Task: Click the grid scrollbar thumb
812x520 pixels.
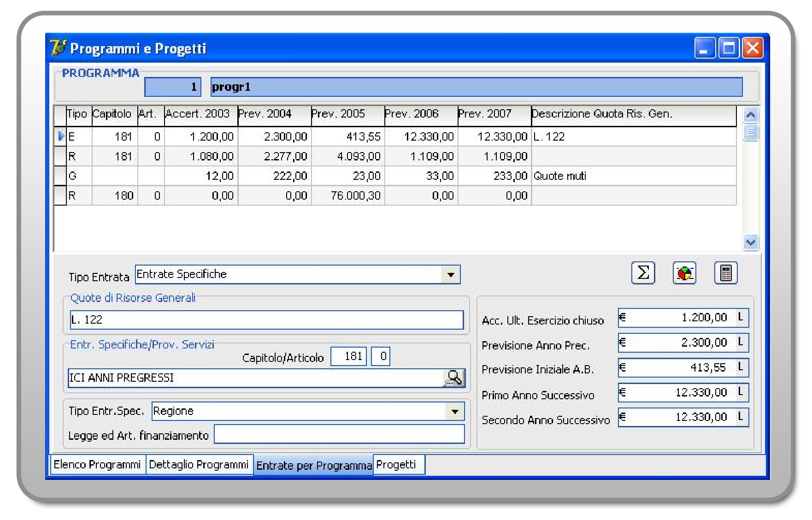Action: tap(751, 133)
